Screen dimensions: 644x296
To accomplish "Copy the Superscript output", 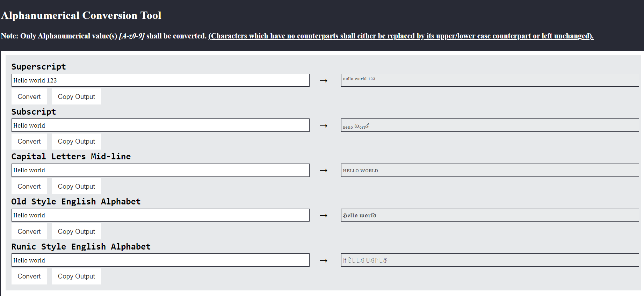I will coord(76,96).
